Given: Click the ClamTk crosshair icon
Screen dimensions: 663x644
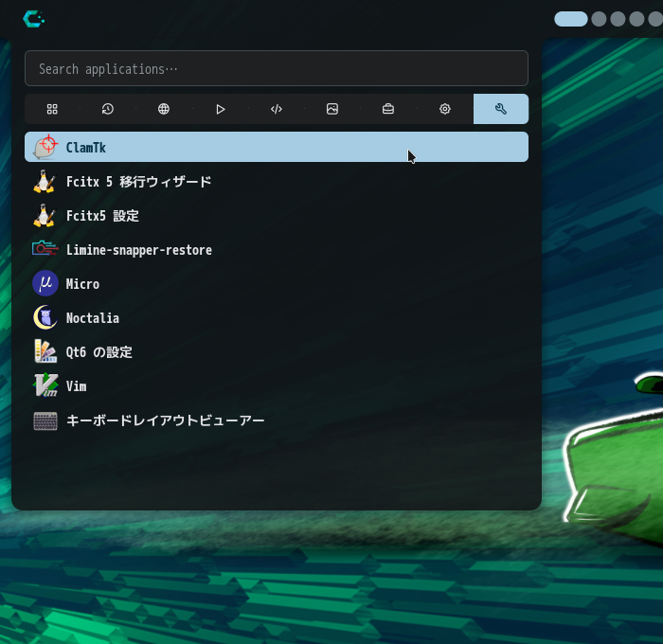Looking at the screenshot, I should click(45, 147).
